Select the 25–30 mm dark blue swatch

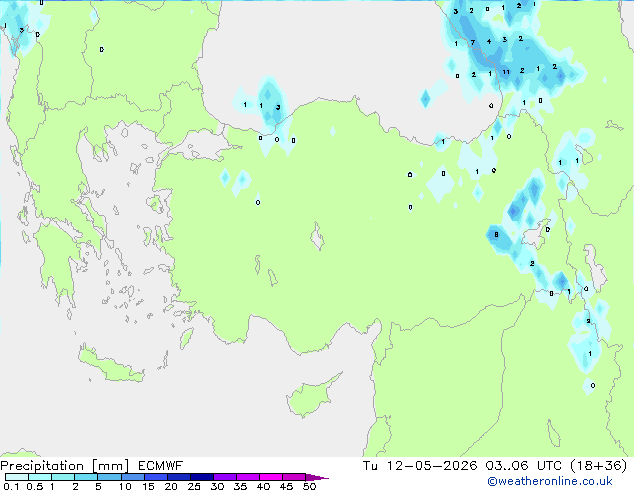pos(202,477)
